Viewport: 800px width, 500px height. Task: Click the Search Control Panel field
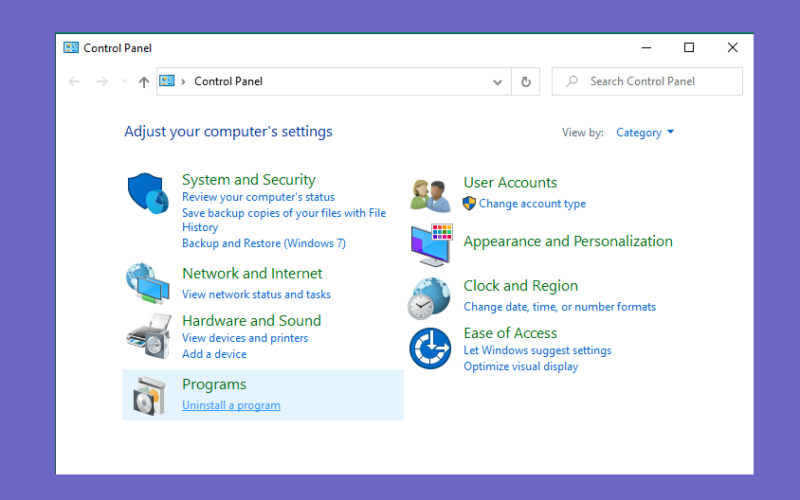(x=647, y=82)
